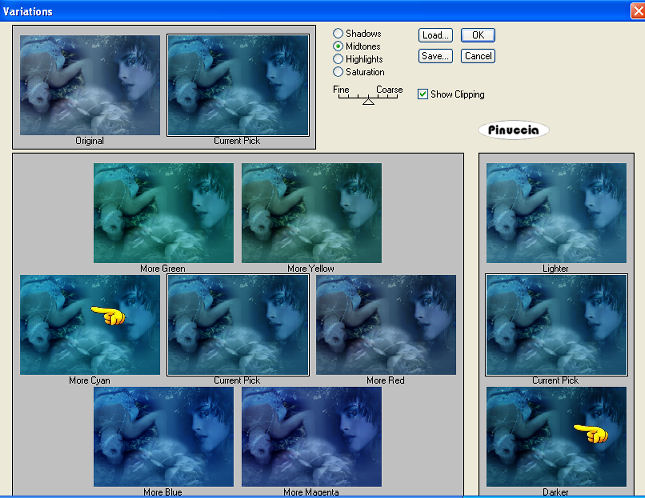This screenshot has height=498, width=645.
Task: Choose the Highlights radio option
Action: point(338,59)
